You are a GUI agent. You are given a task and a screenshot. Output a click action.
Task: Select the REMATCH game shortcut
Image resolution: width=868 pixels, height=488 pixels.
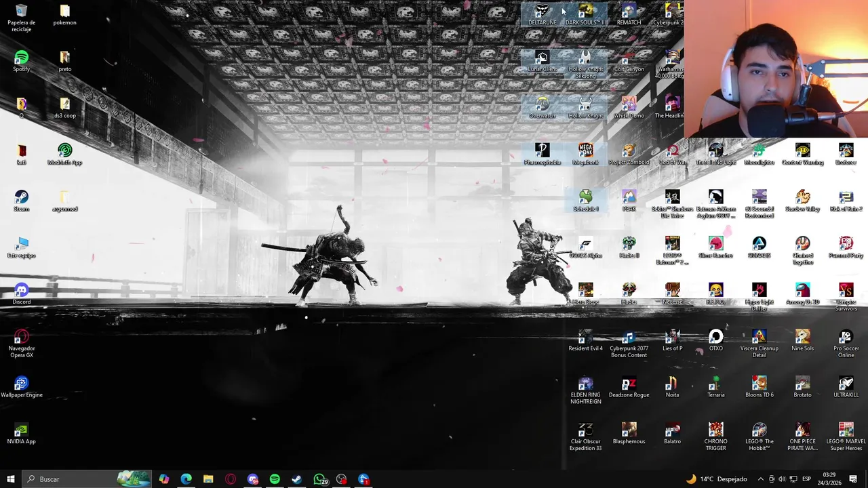pyautogui.click(x=629, y=14)
